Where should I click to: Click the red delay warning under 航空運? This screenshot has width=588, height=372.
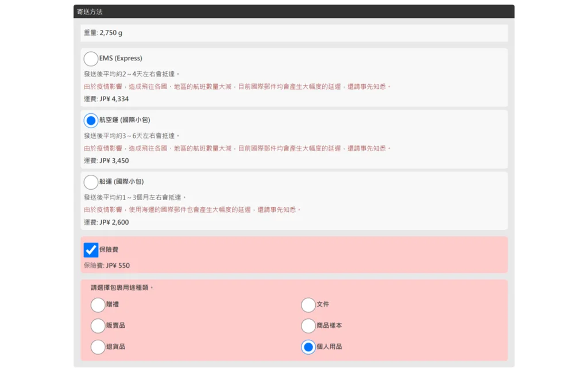click(237, 148)
